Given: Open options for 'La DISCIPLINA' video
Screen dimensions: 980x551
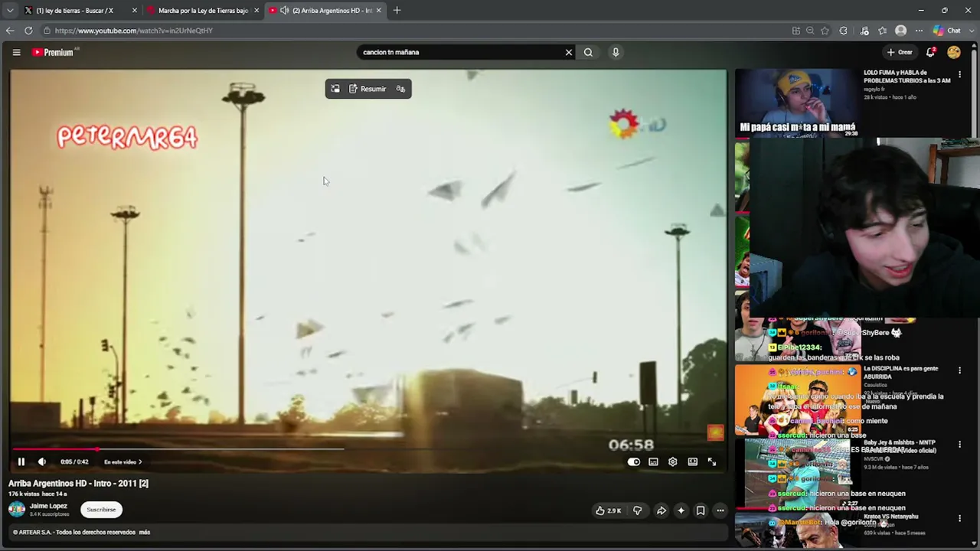Looking at the screenshot, I should pos(959,370).
